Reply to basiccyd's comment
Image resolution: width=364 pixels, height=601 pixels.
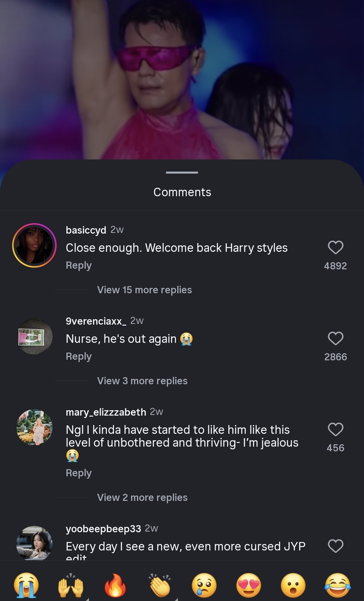[x=79, y=266]
